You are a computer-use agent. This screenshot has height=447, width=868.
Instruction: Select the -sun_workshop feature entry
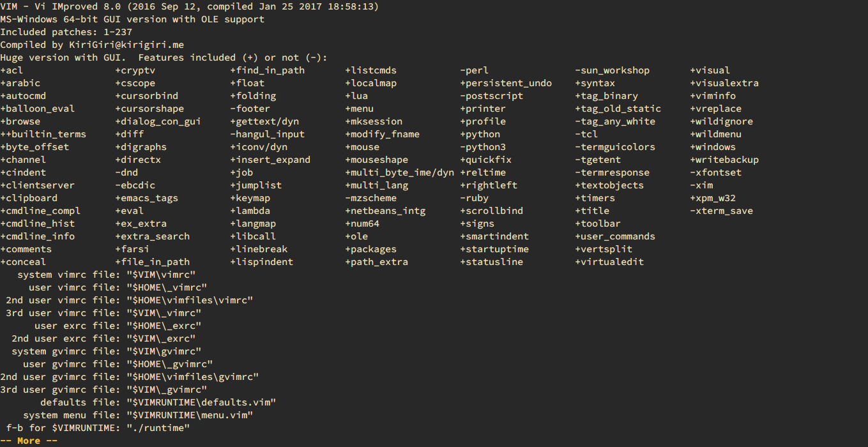click(612, 70)
